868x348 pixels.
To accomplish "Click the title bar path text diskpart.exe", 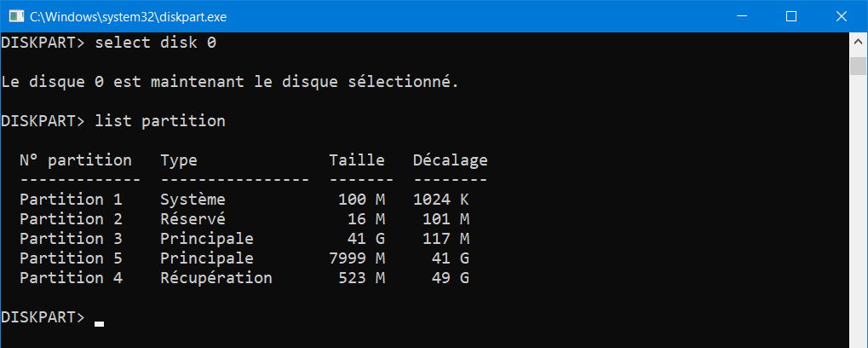I will tap(128, 17).
